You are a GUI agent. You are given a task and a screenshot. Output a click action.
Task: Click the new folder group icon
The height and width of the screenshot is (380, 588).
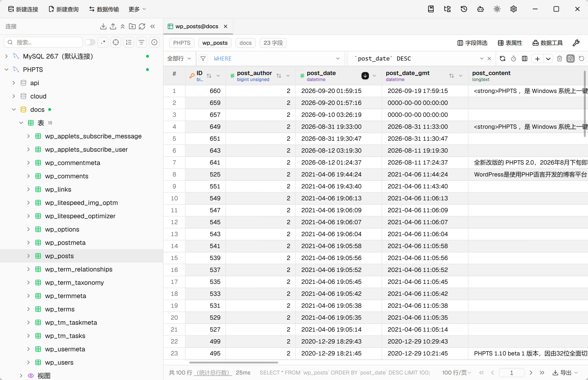(132, 26)
